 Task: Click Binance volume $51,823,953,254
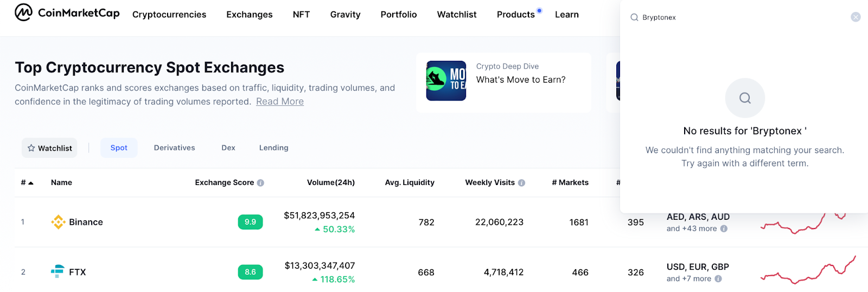[x=320, y=215]
